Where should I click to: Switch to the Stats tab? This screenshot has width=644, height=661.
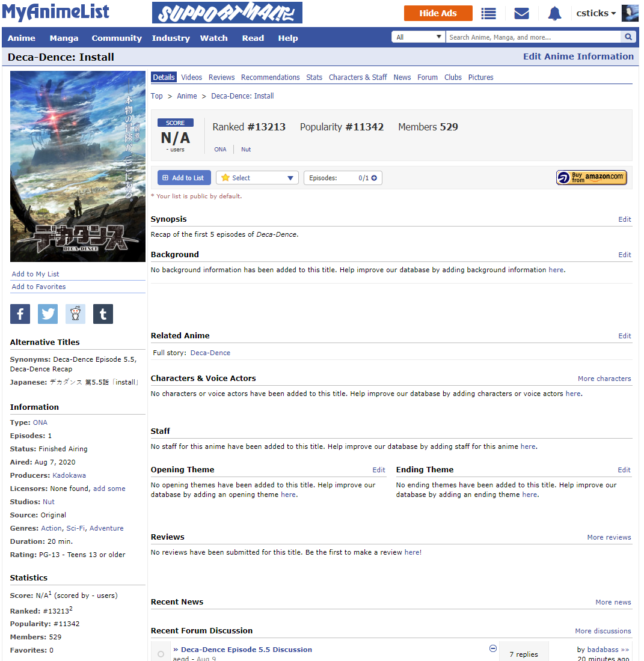coord(314,77)
